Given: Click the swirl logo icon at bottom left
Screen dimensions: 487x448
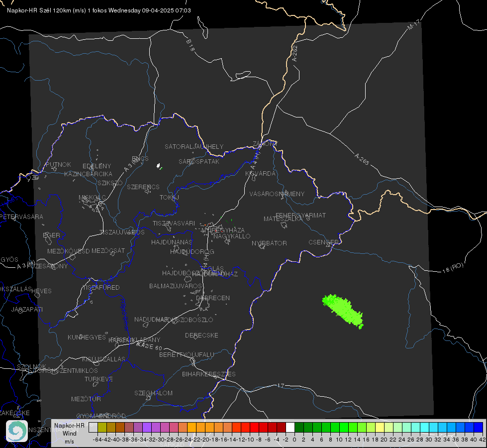Looking at the screenshot, I should (17, 431).
